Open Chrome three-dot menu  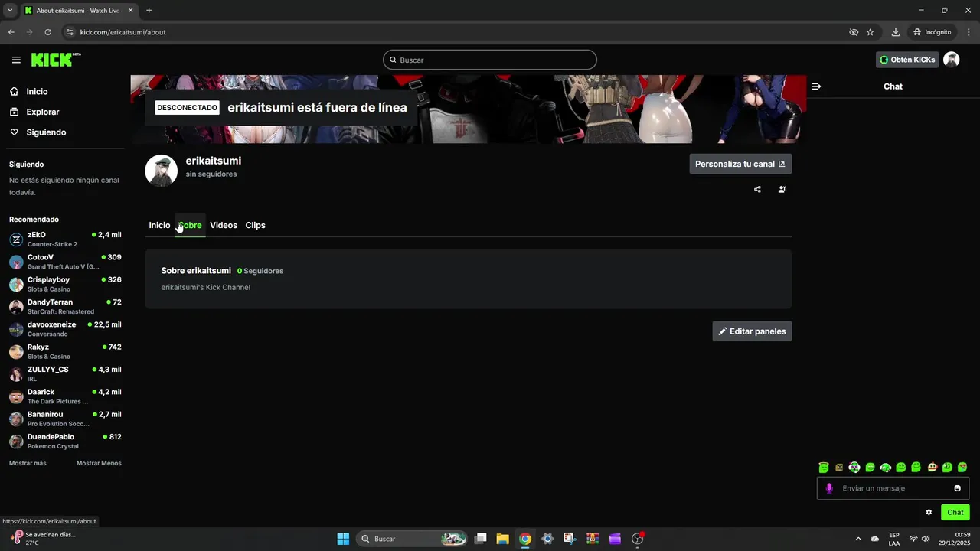tap(969, 32)
